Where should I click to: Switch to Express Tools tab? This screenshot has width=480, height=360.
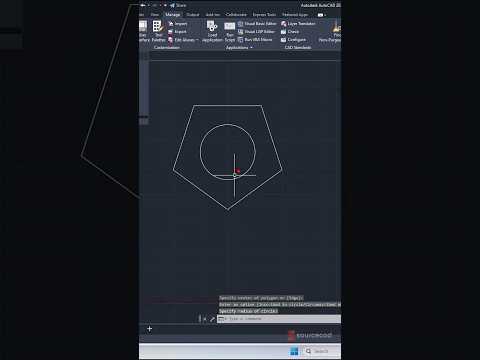264,15
